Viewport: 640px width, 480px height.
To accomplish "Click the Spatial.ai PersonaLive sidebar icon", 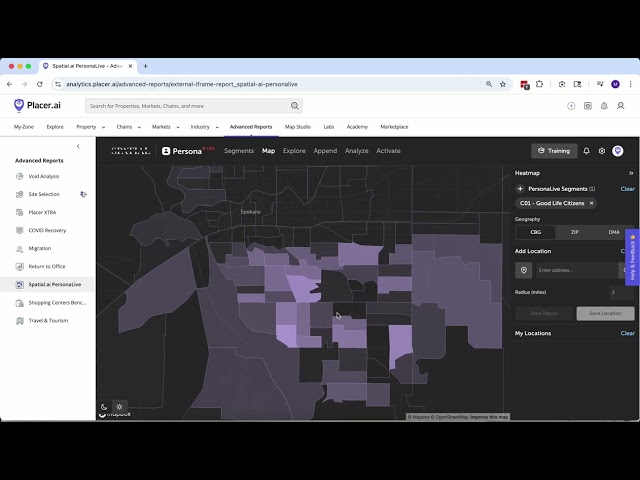I will (x=20, y=284).
